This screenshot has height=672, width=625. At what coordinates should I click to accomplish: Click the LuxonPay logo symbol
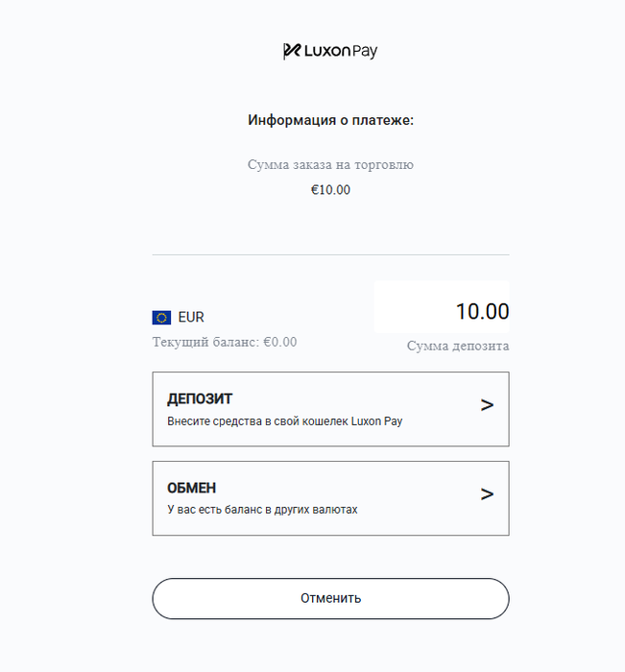click(292, 51)
